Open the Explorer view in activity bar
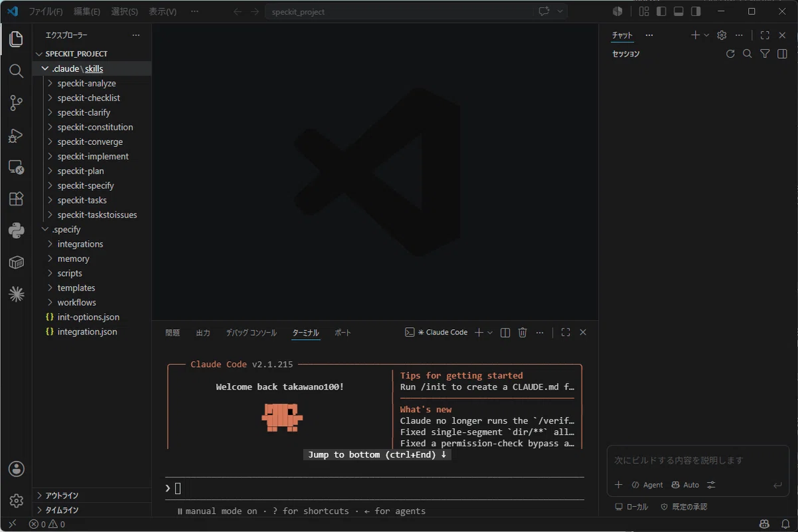 click(x=16, y=39)
